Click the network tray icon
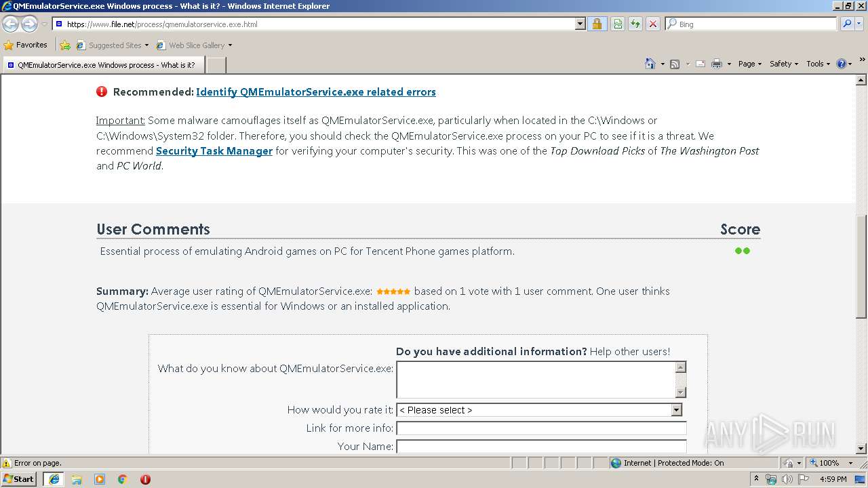Viewport: 868px width, 488px height. tap(771, 479)
